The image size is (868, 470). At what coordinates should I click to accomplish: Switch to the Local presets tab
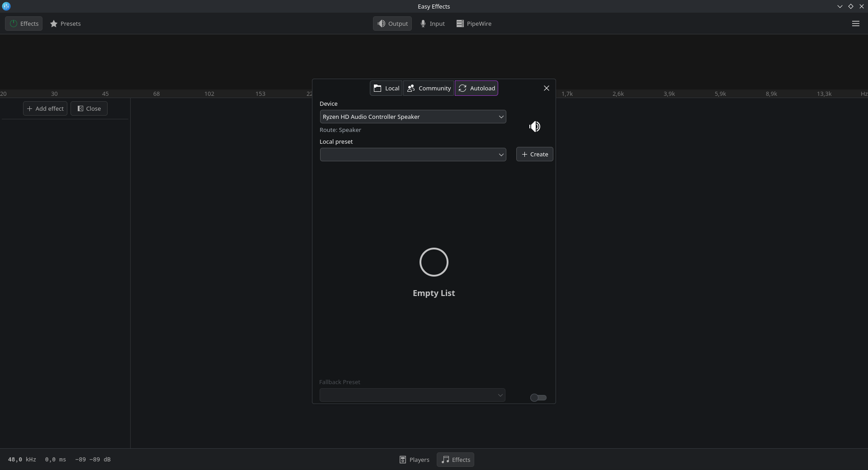[x=386, y=88]
